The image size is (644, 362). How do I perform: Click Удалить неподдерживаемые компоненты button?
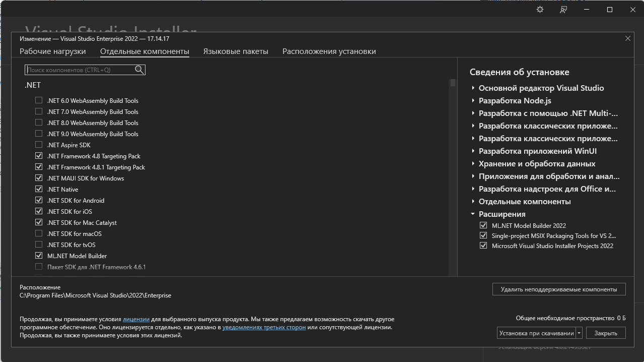558,289
